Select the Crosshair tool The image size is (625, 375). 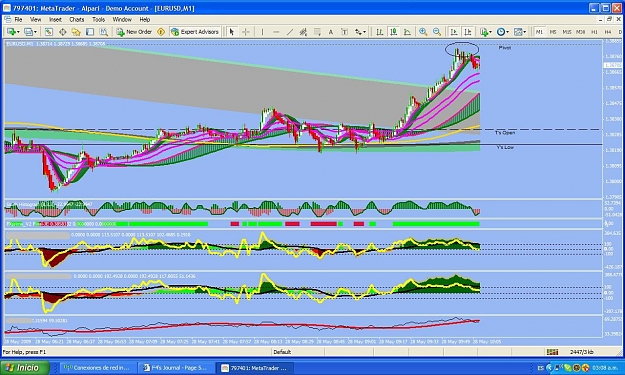pyautogui.click(x=246, y=32)
